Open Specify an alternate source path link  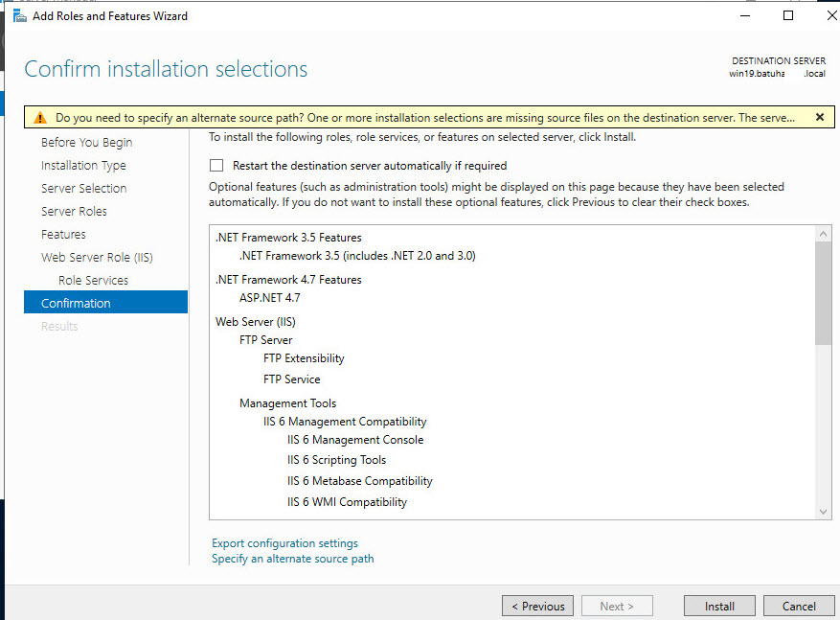coord(292,559)
